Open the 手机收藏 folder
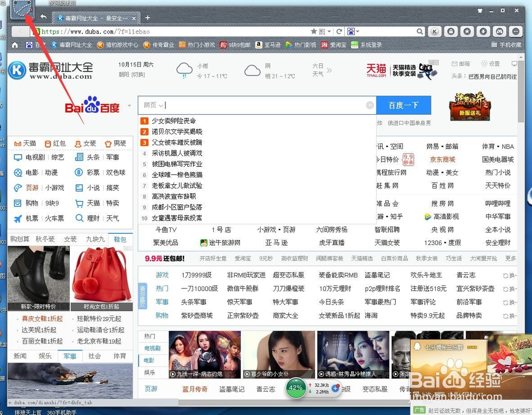Viewport: 532px width, 415px height. tap(506, 45)
